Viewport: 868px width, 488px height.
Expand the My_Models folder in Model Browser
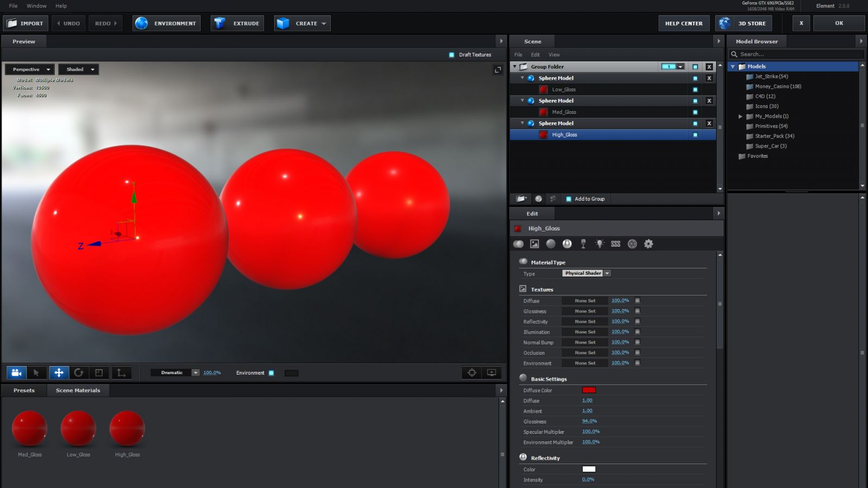coord(740,116)
